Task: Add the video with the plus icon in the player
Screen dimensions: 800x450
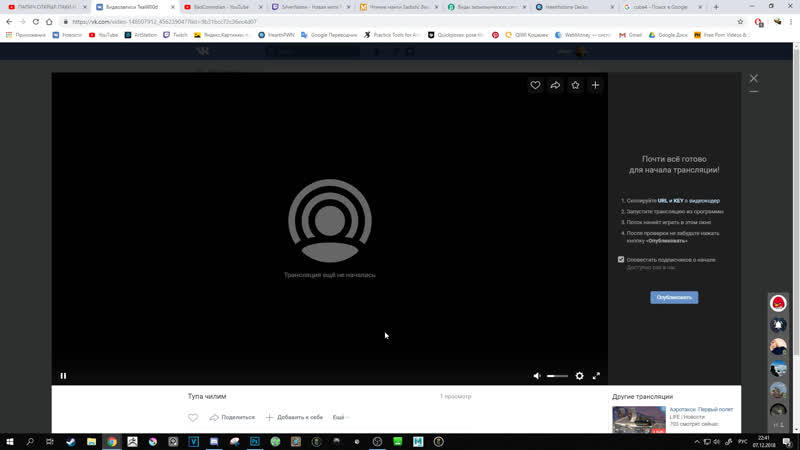Action: (595, 85)
